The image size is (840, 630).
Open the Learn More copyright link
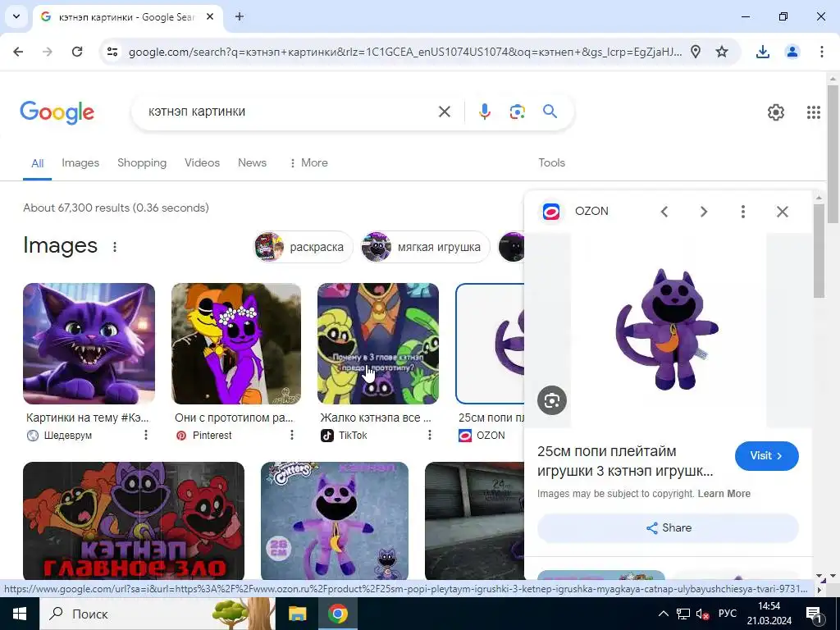724,493
